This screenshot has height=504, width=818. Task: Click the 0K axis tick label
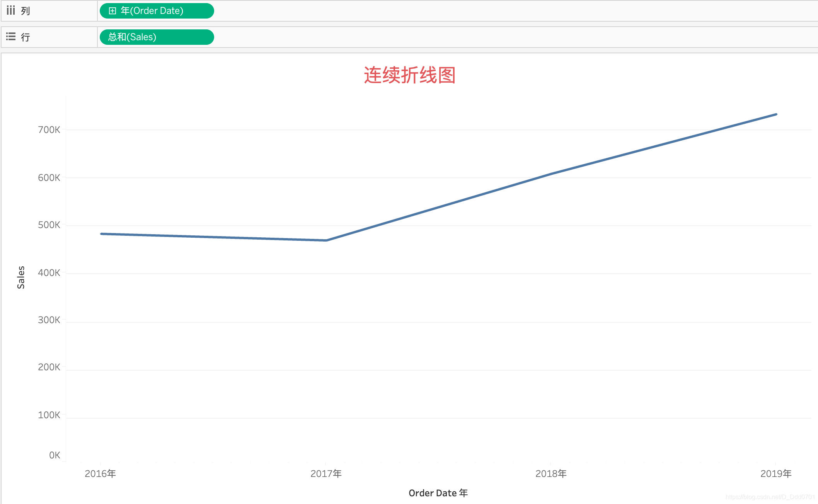pos(55,455)
